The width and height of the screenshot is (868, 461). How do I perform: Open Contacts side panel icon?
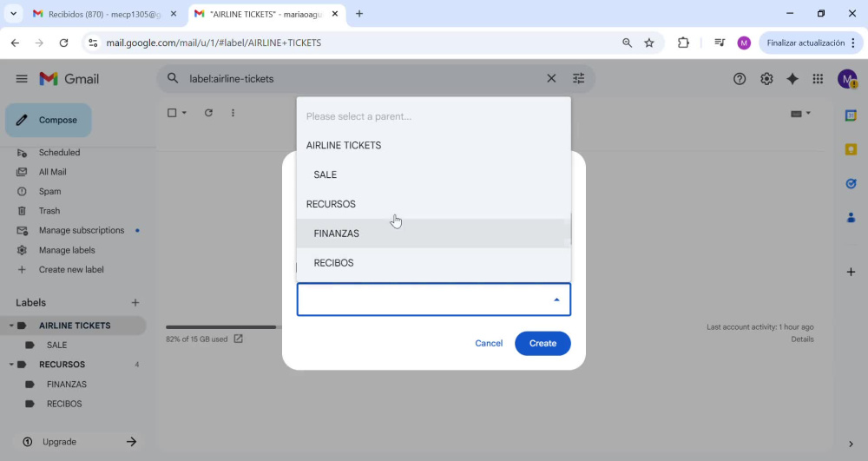tap(851, 218)
